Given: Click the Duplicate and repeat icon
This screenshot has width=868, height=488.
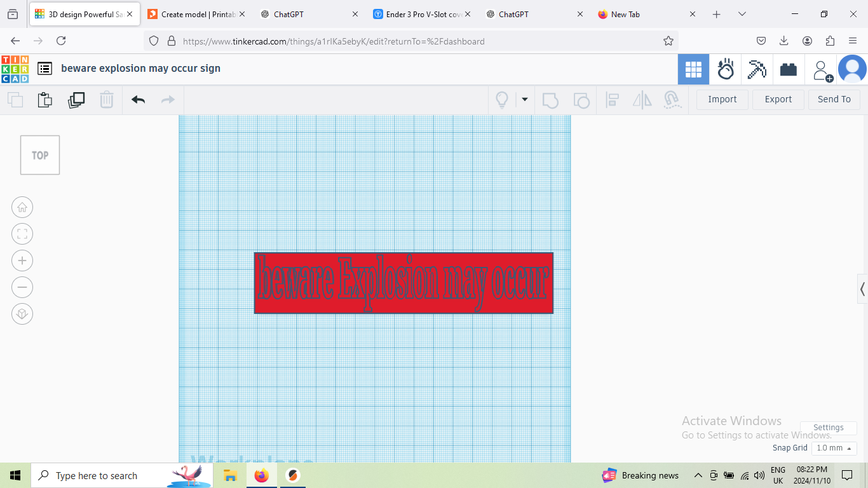Looking at the screenshot, I should [76, 100].
